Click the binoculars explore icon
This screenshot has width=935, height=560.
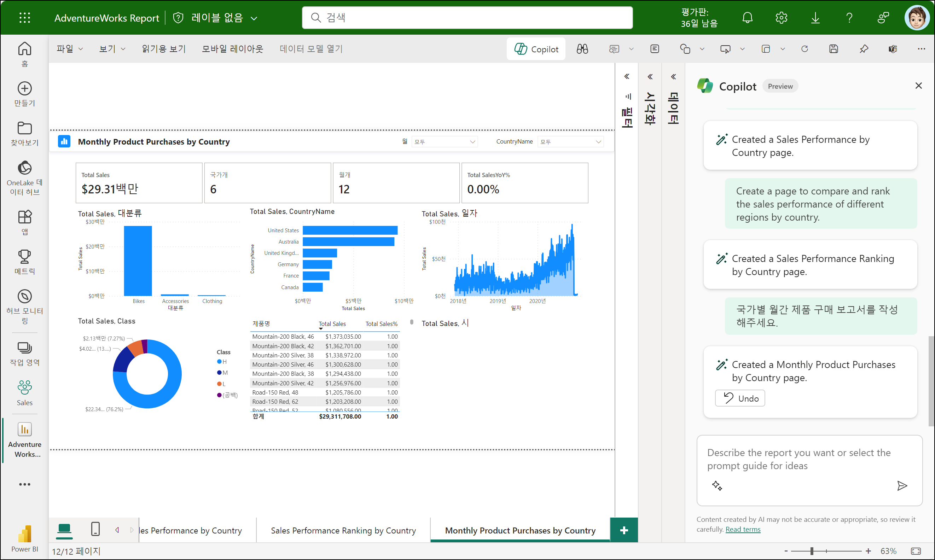[582, 49]
